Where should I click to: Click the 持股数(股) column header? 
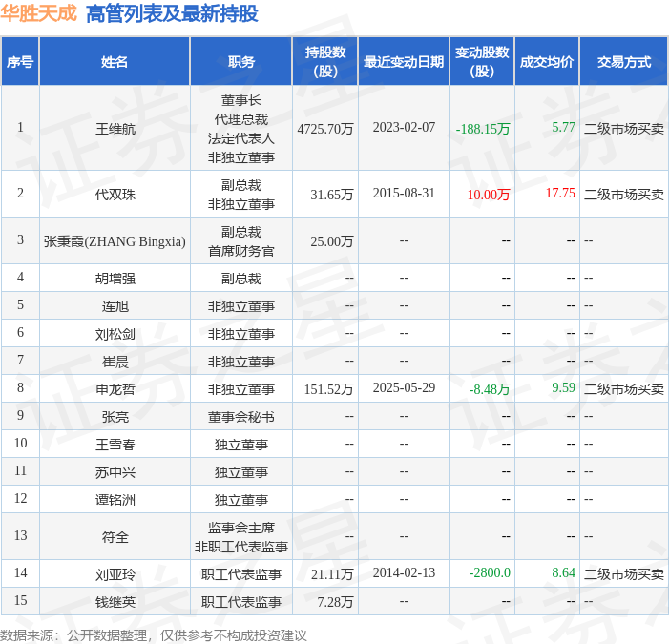(x=325, y=61)
